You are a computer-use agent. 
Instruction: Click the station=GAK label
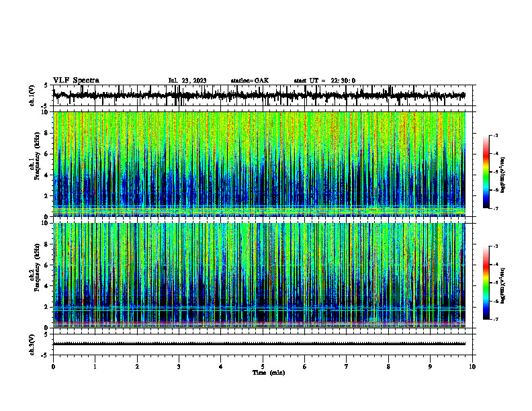[x=250, y=81]
